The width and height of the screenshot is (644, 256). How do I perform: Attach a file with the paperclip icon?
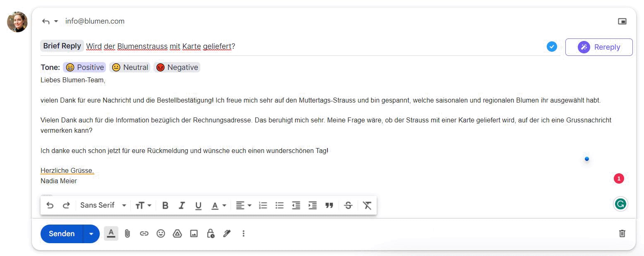click(127, 233)
